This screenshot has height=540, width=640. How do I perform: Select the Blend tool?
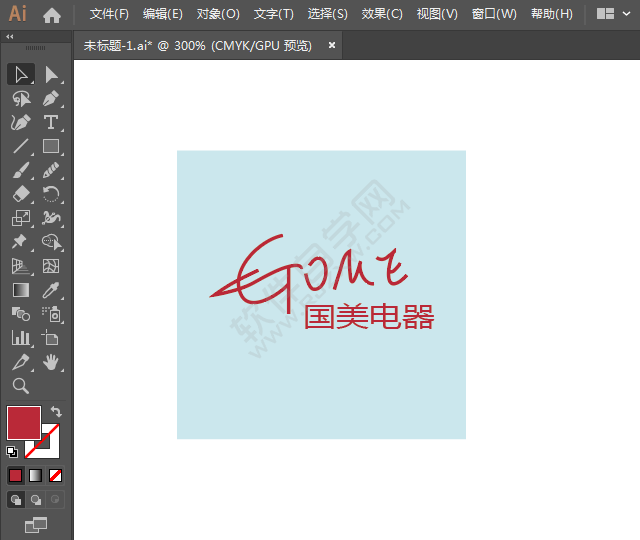(21, 314)
